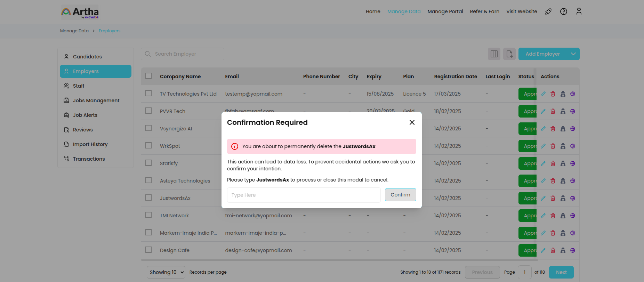The width and height of the screenshot is (644, 282).
Task: Click the Type Here confirmation input
Action: pyautogui.click(x=304, y=195)
